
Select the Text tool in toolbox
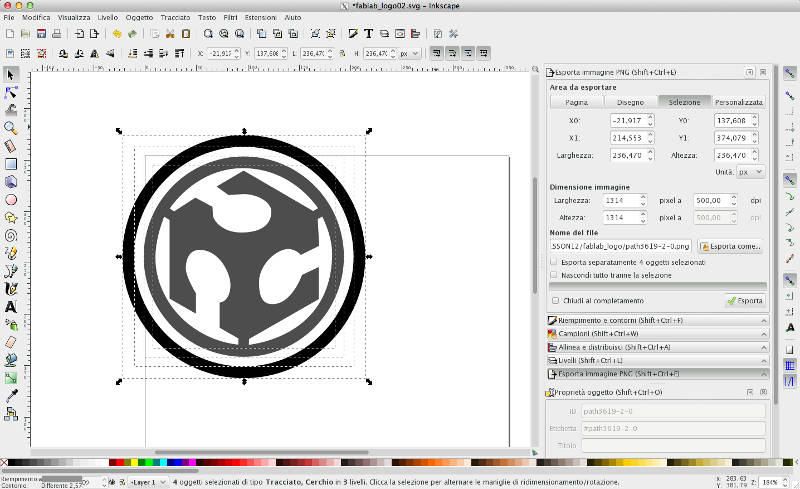tap(10, 307)
